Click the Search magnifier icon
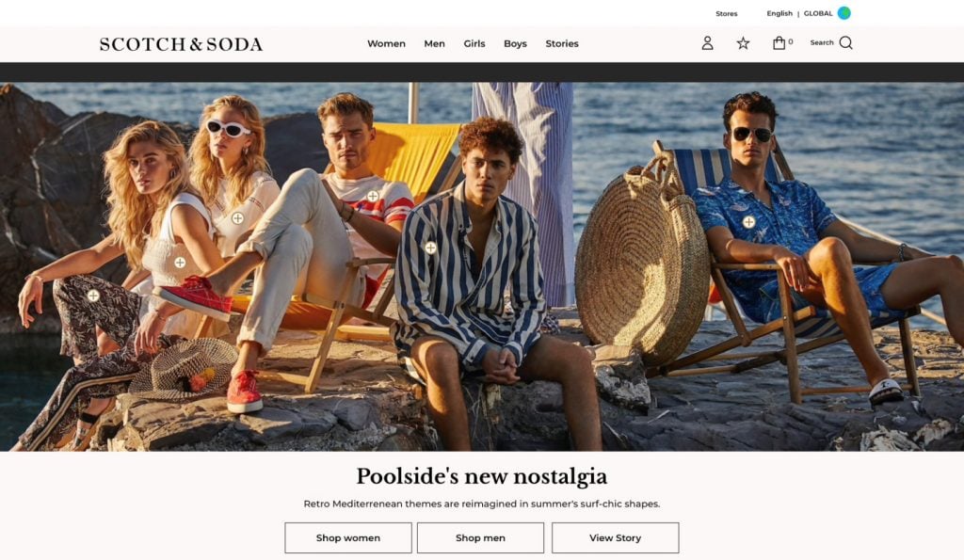This screenshot has height=560, width=964. (x=845, y=42)
